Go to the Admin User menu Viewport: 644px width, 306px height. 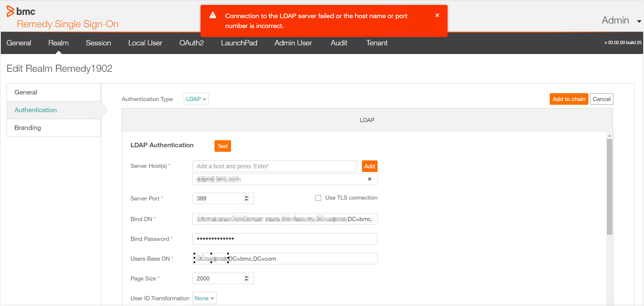(293, 43)
